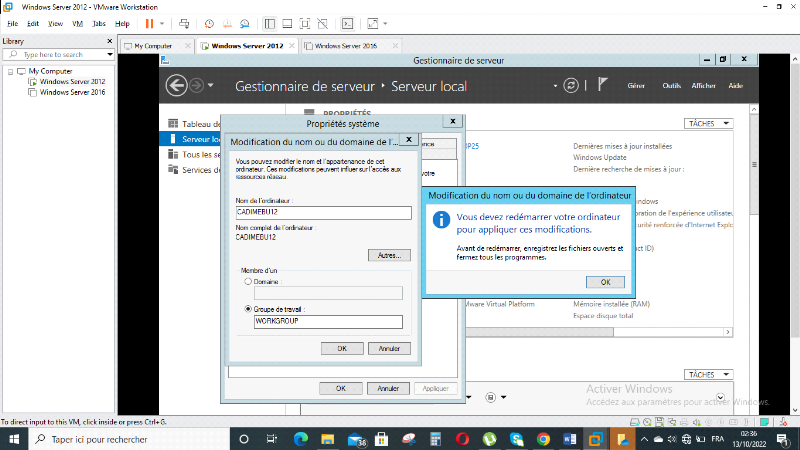
Task: Open the VM menu
Action: [x=76, y=22]
